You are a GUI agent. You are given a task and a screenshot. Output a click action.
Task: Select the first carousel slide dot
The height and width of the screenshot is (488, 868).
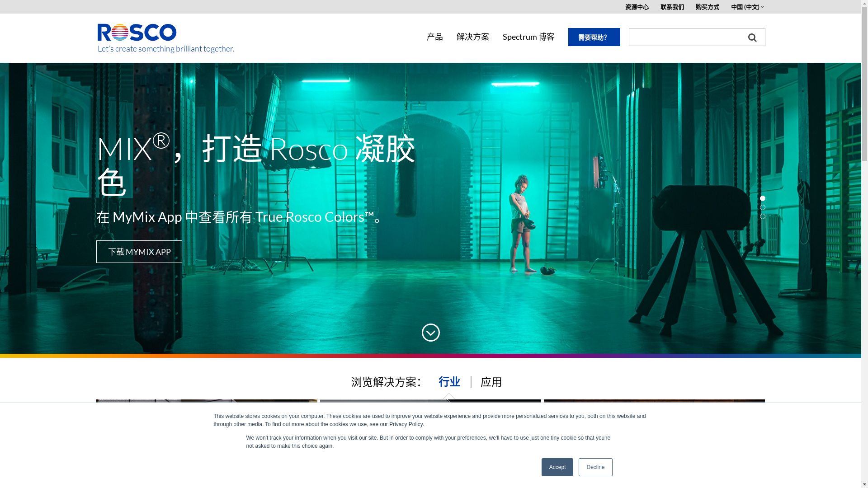(x=763, y=198)
